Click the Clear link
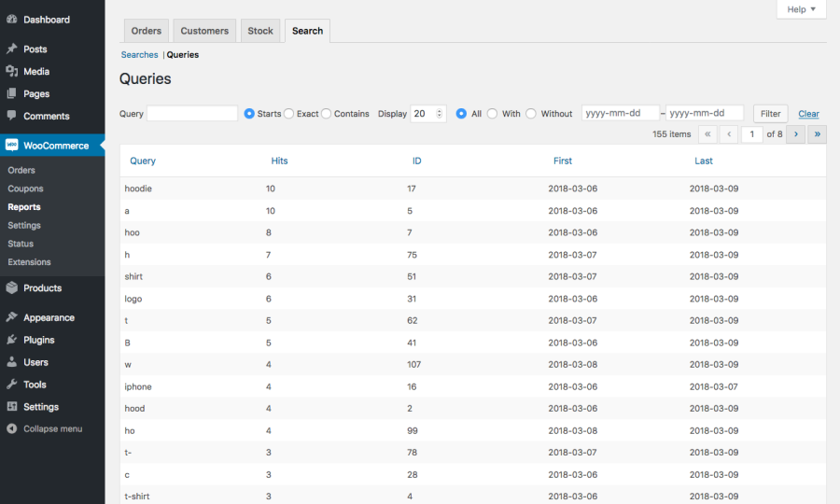This screenshot has height=504, width=840. [x=808, y=114]
